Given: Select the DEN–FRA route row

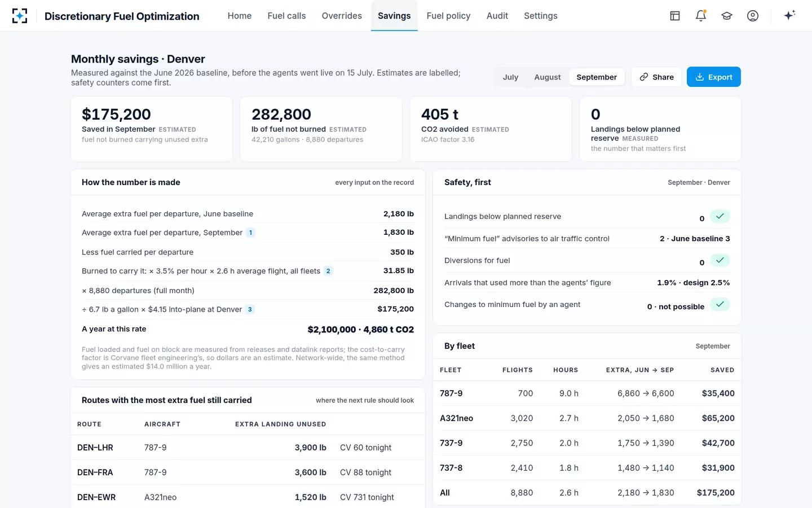Looking at the screenshot, I should 248,472.
